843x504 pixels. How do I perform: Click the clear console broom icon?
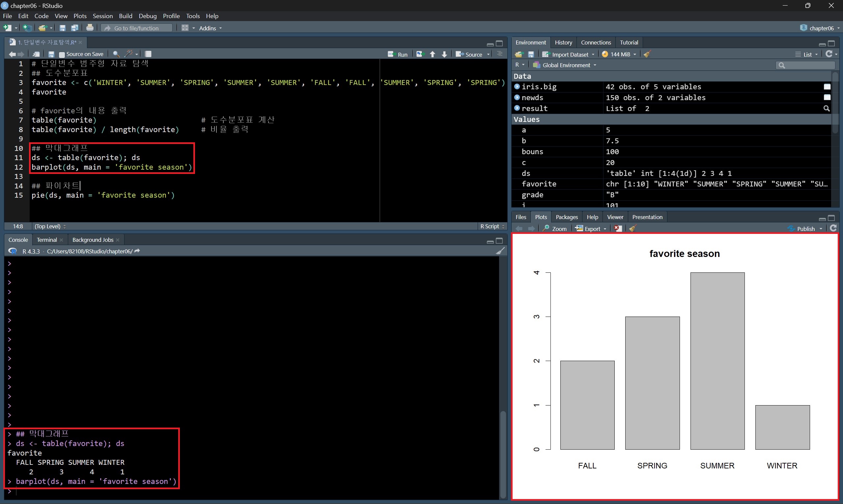click(x=500, y=251)
